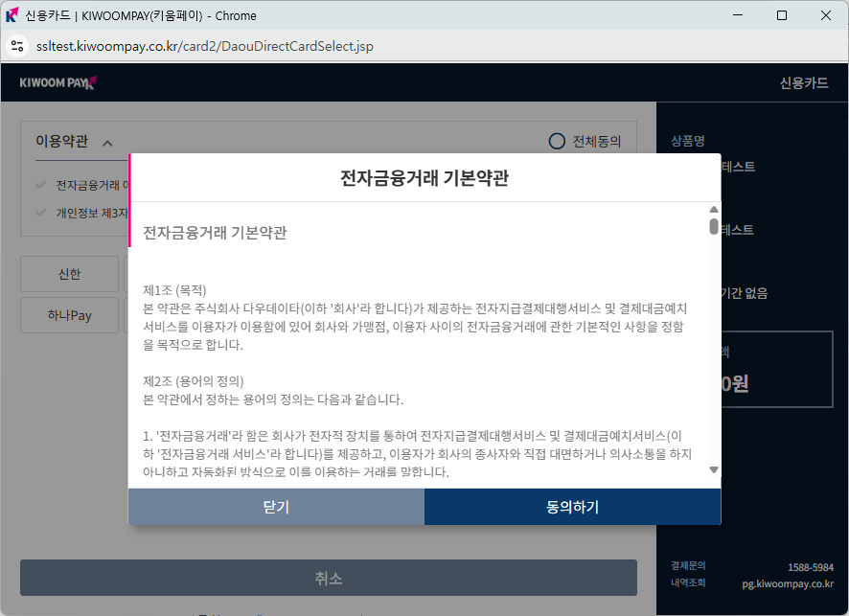
Task: Minimize the Chrome window
Action: tap(738, 15)
